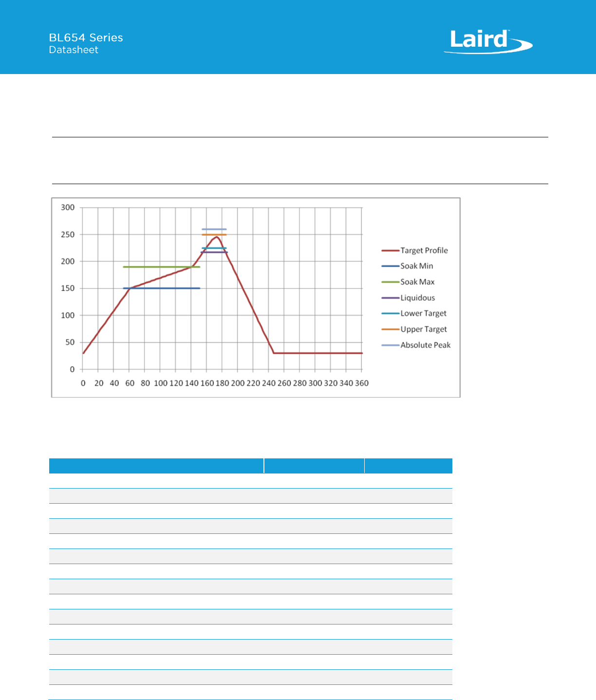Viewport: 596px width, 700px height.
Task: Click the 360 x-axis label
Action: [x=362, y=383]
